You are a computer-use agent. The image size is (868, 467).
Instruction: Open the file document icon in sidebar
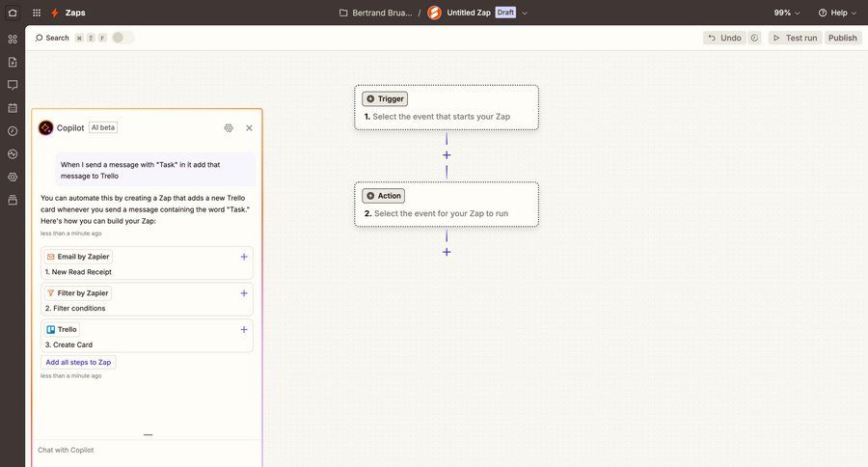click(13, 62)
